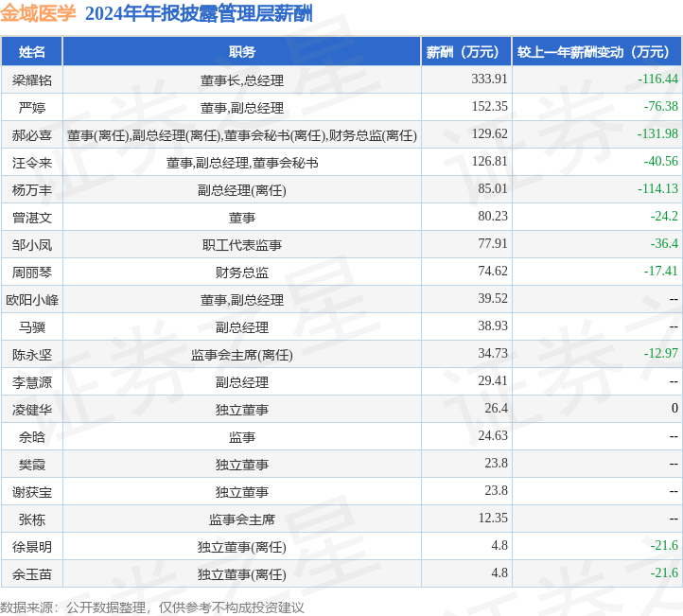Select the name 张栋
The height and width of the screenshot is (616, 683).
[x=32, y=519]
